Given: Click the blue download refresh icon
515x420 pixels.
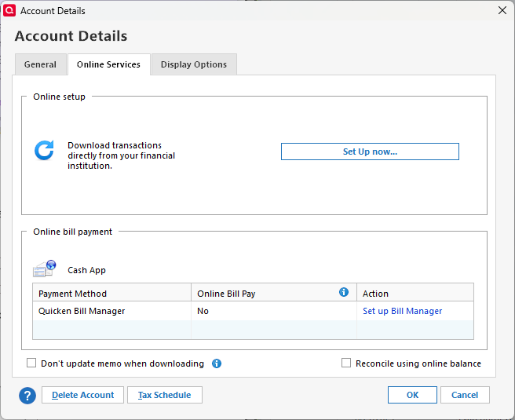Looking at the screenshot, I should tap(44, 151).
